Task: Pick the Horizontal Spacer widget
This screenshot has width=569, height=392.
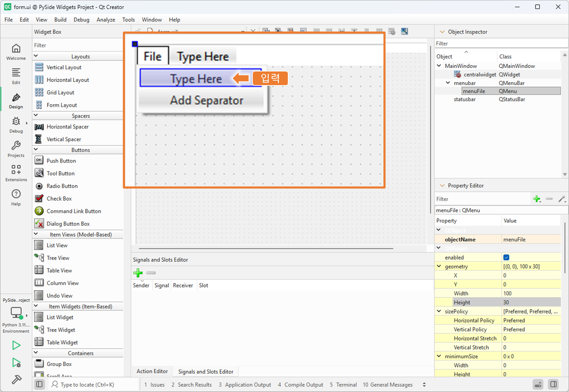Action: (67, 127)
